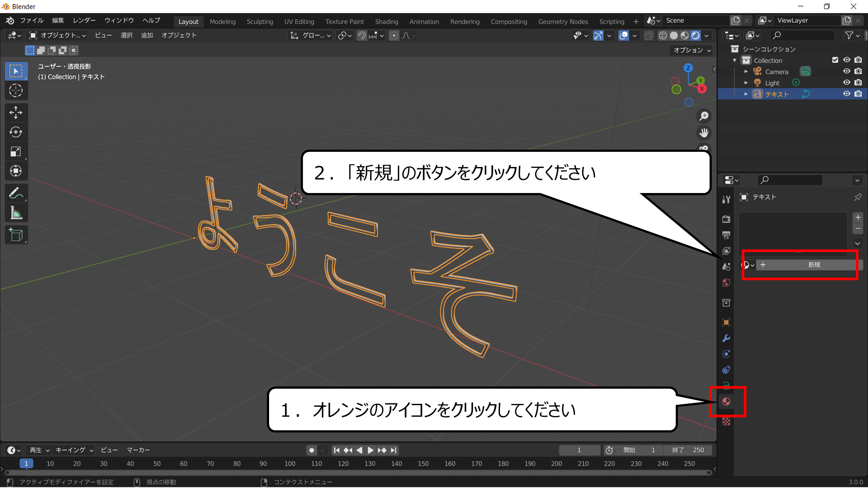Screen dimensions: 868x488
Task: Open the グロー transform orientation dropdown
Action: coord(311,36)
